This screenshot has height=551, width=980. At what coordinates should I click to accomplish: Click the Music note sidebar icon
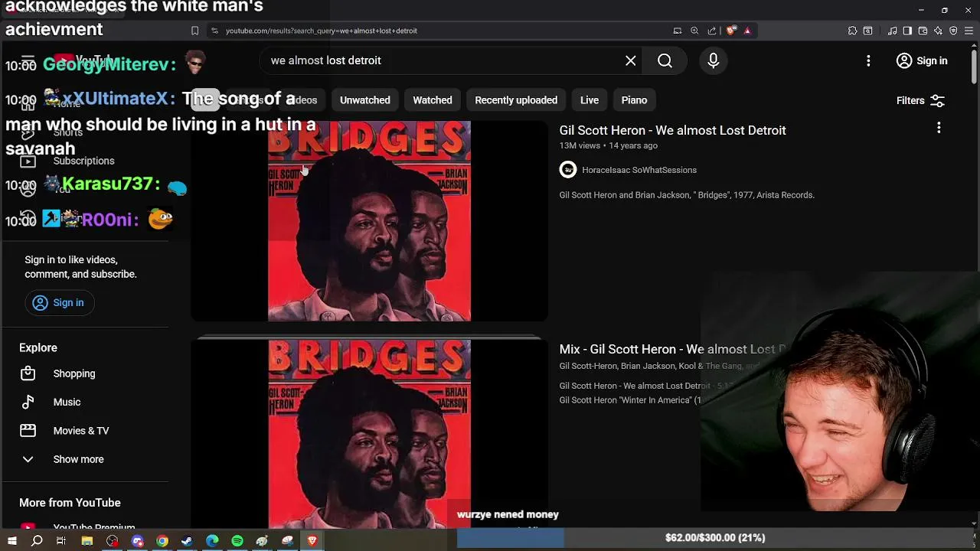click(x=28, y=402)
